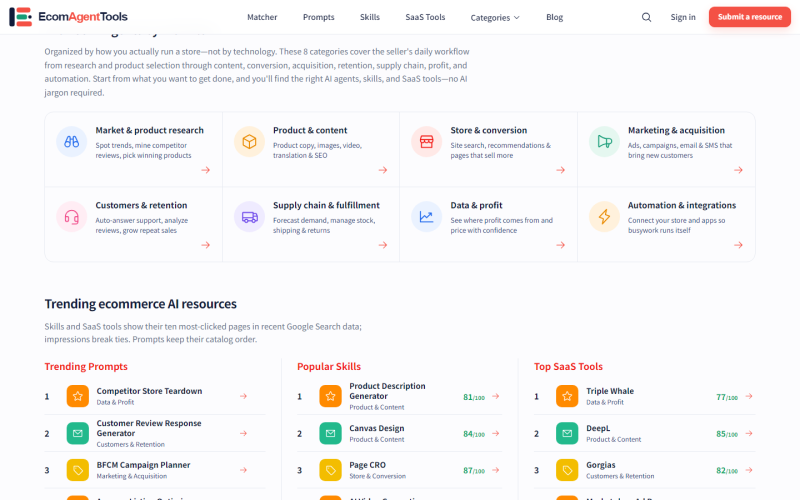Click arrow on Product & content card
This screenshot has width=800, height=500.
pyautogui.click(x=383, y=170)
